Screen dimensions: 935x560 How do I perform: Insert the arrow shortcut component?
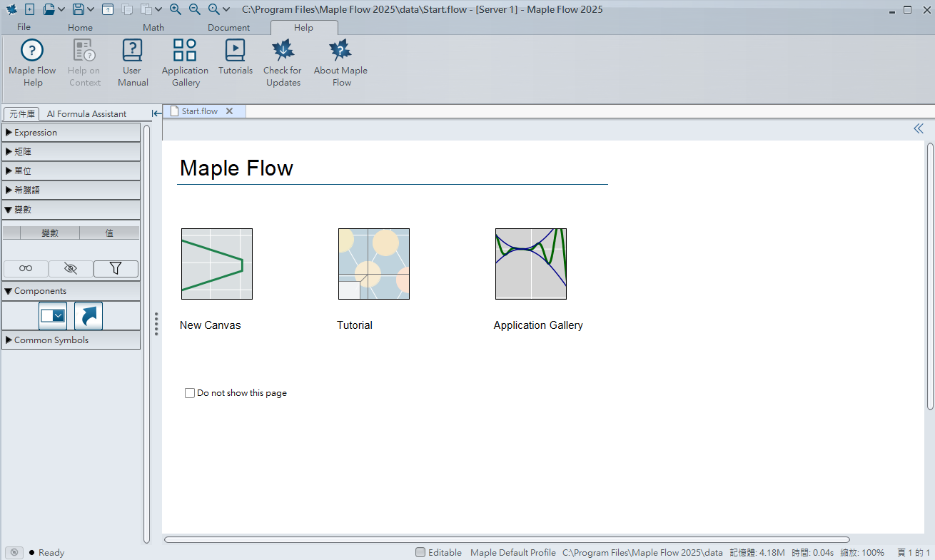[x=89, y=315]
